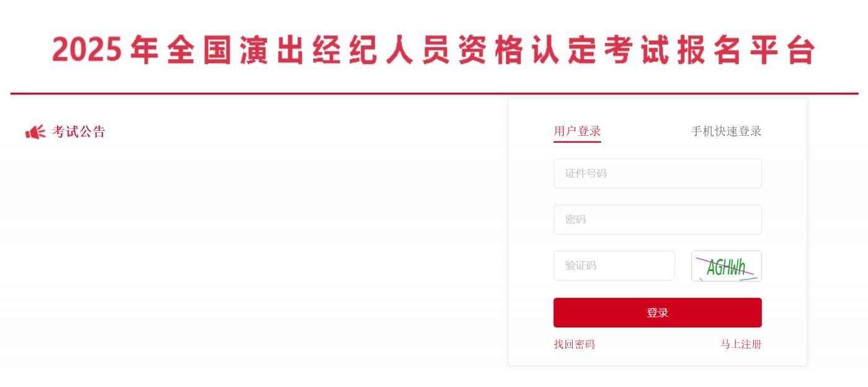Screen dimensions: 868x387
Task: Focus the 证件号码 input field
Action: [x=657, y=174]
